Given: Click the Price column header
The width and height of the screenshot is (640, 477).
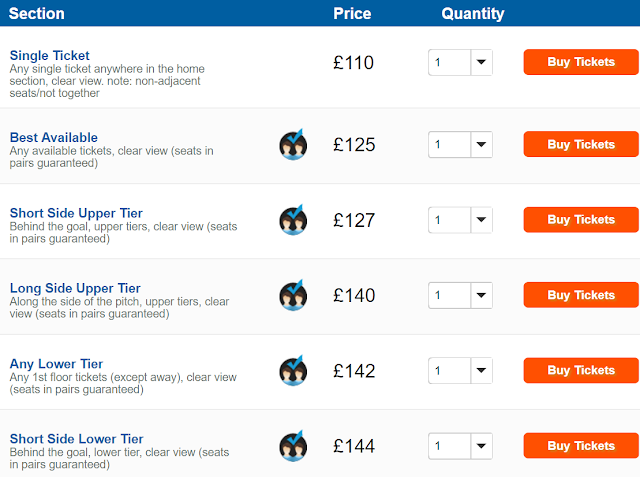Looking at the screenshot, I should (352, 13).
